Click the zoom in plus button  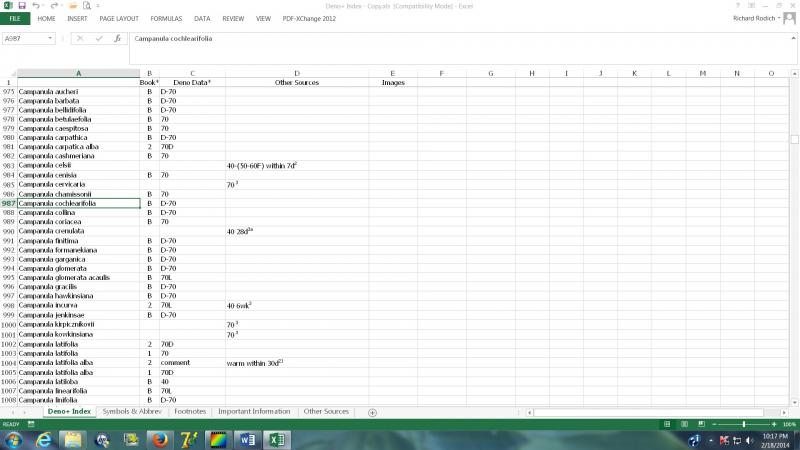pos(774,424)
